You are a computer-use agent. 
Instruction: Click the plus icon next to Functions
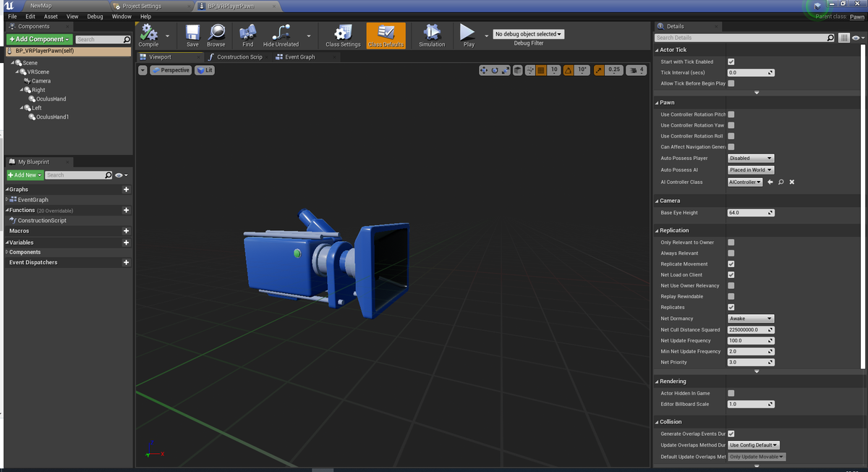127,210
